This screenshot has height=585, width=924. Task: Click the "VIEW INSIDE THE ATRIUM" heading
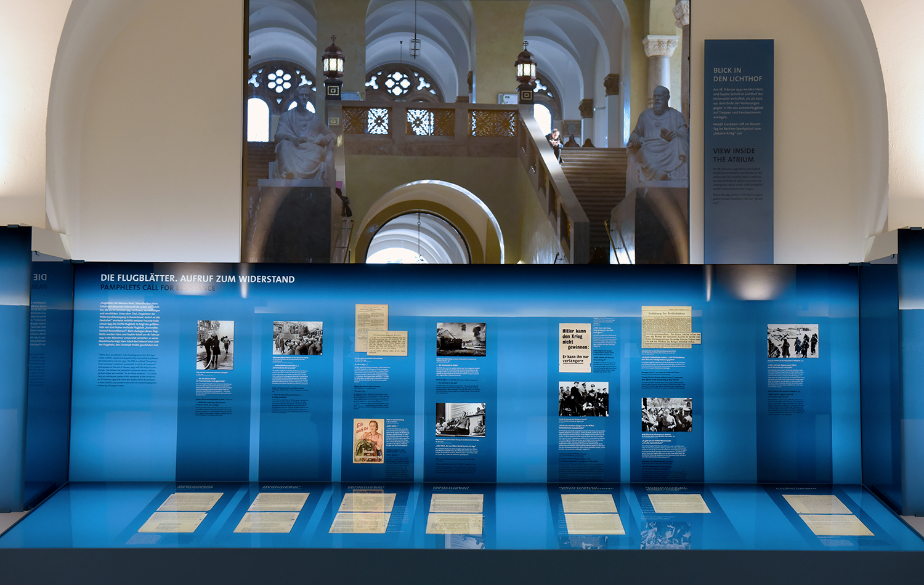[733, 155]
